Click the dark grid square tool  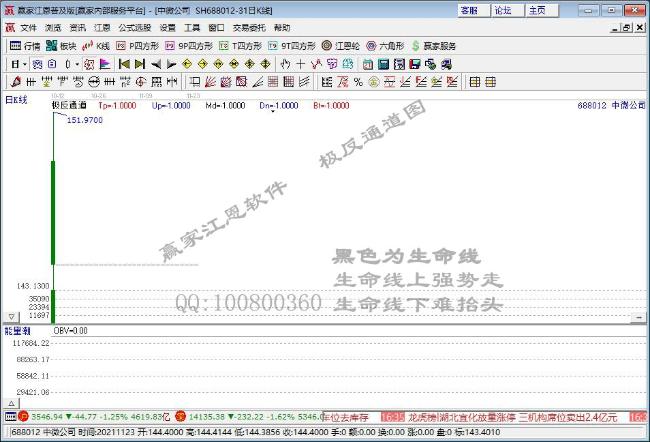pyautogui.click(x=289, y=82)
